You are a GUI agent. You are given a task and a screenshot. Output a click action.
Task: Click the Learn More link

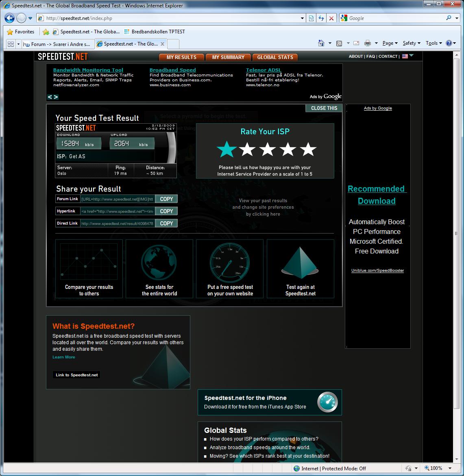(x=64, y=357)
